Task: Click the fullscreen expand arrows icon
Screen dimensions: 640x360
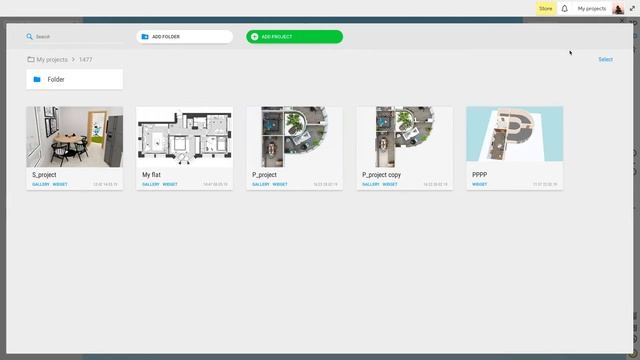Action: [x=632, y=9]
